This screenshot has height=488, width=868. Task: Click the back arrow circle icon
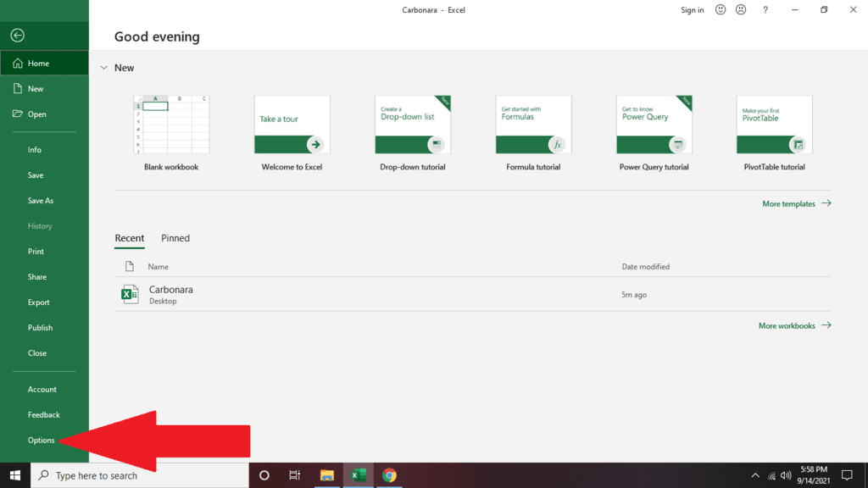click(x=17, y=35)
